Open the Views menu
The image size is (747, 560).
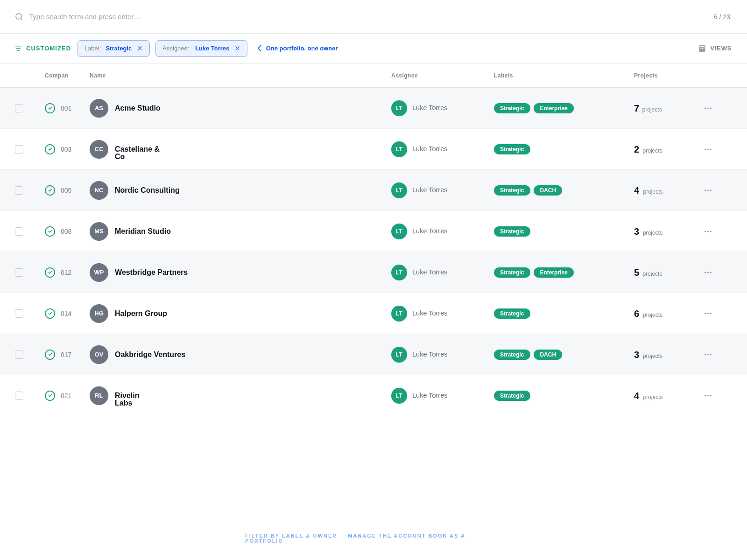click(x=715, y=49)
